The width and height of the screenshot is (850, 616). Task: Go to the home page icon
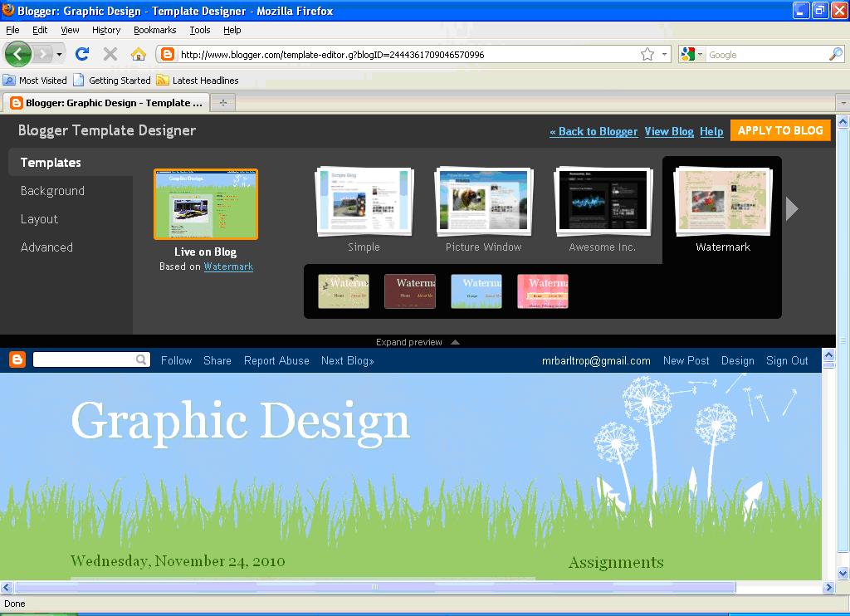click(x=139, y=54)
